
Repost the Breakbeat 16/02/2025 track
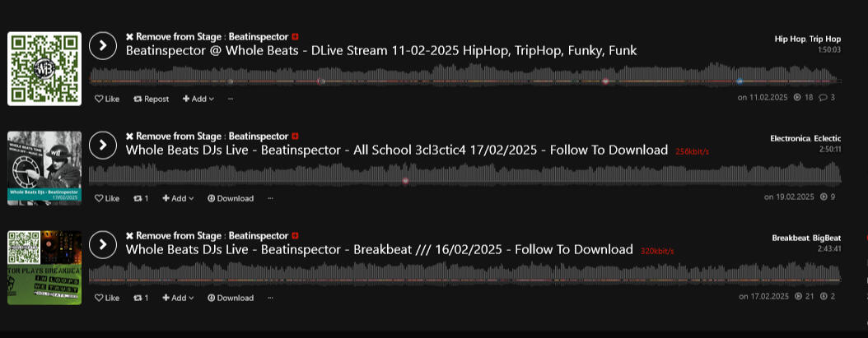point(141,298)
